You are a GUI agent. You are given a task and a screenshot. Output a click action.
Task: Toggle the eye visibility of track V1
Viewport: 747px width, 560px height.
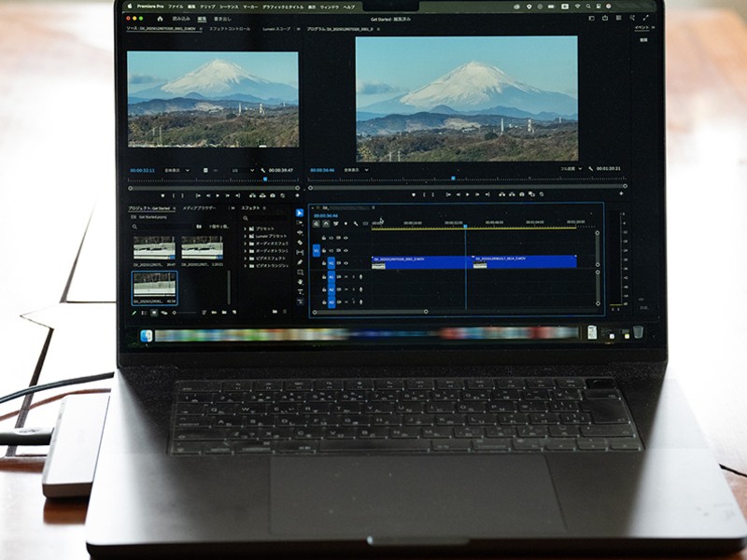(345, 263)
